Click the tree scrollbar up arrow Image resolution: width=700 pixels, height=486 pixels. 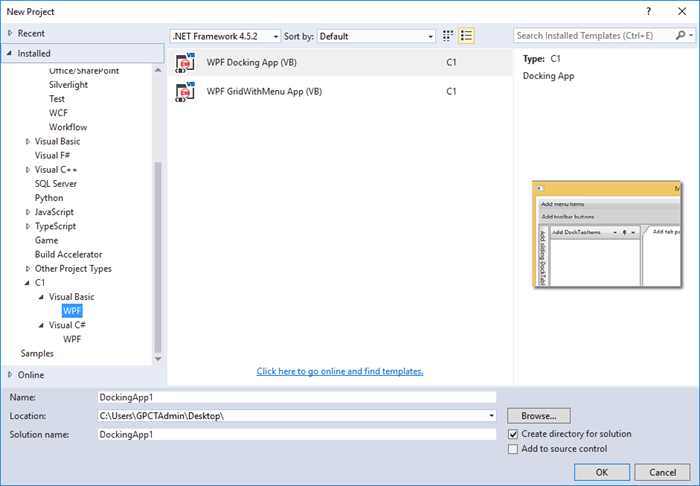158,70
